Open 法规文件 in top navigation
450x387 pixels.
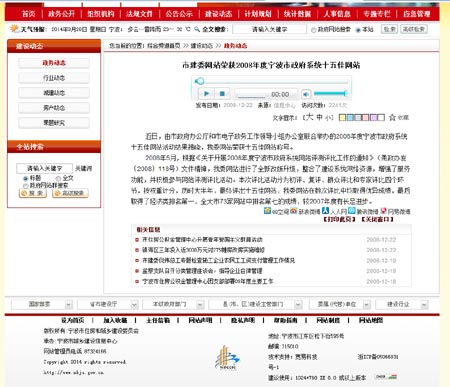tap(139, 14)
